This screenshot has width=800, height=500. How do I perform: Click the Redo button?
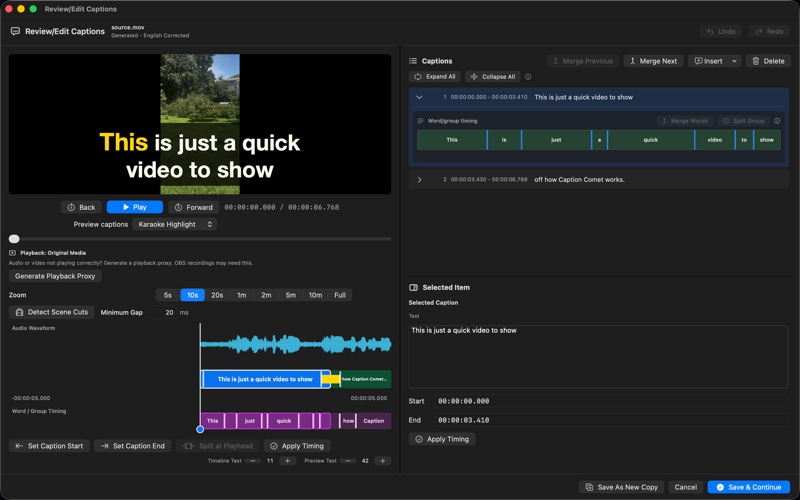(x=769, y=31)
